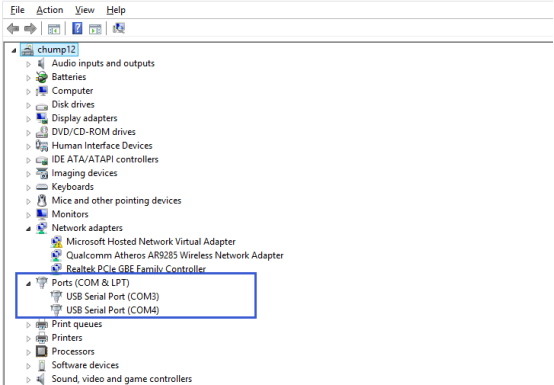Click the Show/Hide console tree toolbar icon
The height and width of the screenshot is (385, 554).
[54, 29]
